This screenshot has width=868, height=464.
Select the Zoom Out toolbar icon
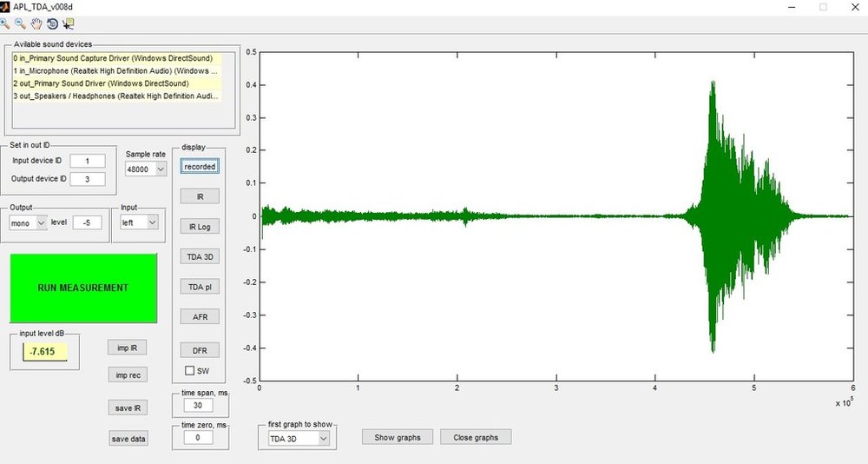21,23
